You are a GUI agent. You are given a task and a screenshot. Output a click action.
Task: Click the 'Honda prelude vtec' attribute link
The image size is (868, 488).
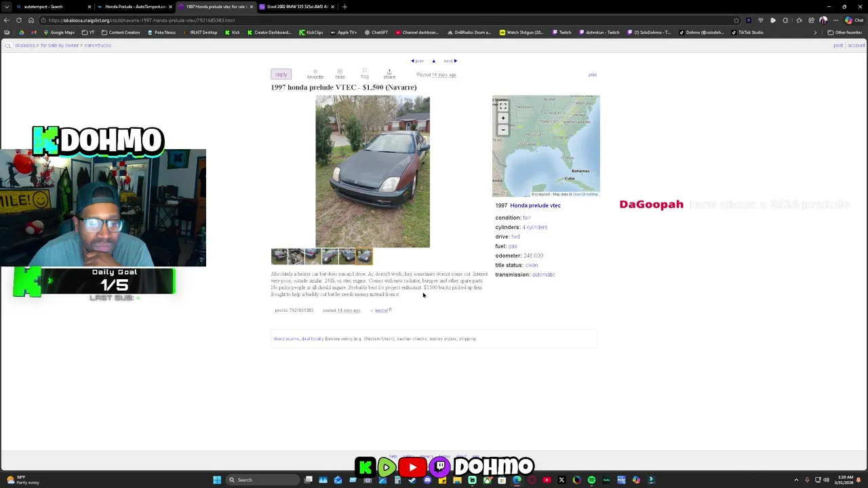(535, 205)
